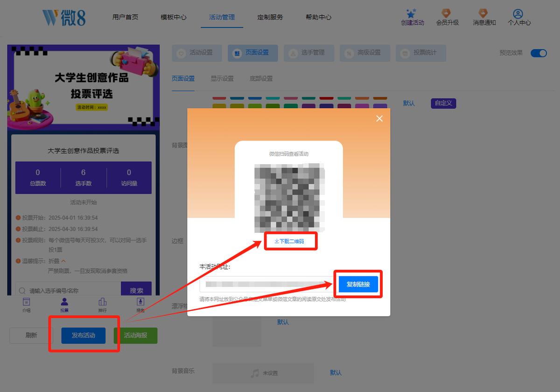Image resolution: width=560 pixels, height=392 pixels.
Task: Select the 底部设置 sub-tab
Action: pyautogui.click(x=261, y=78)
